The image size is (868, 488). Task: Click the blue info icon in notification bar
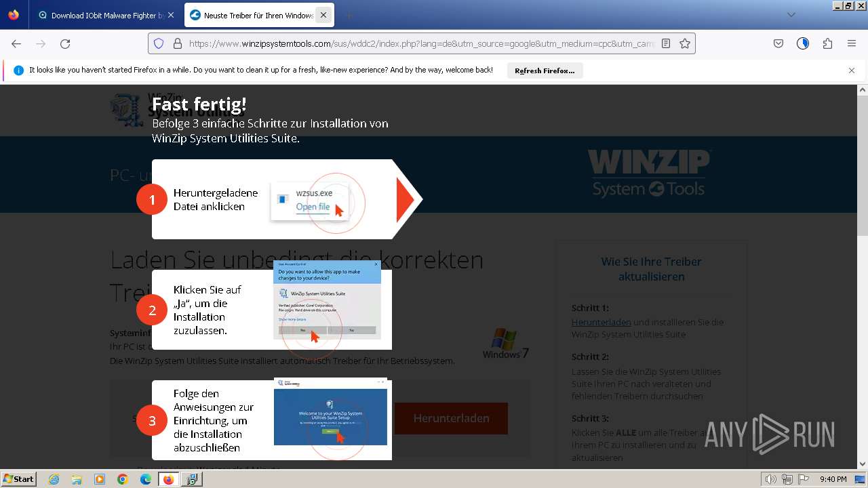[18, 70]
